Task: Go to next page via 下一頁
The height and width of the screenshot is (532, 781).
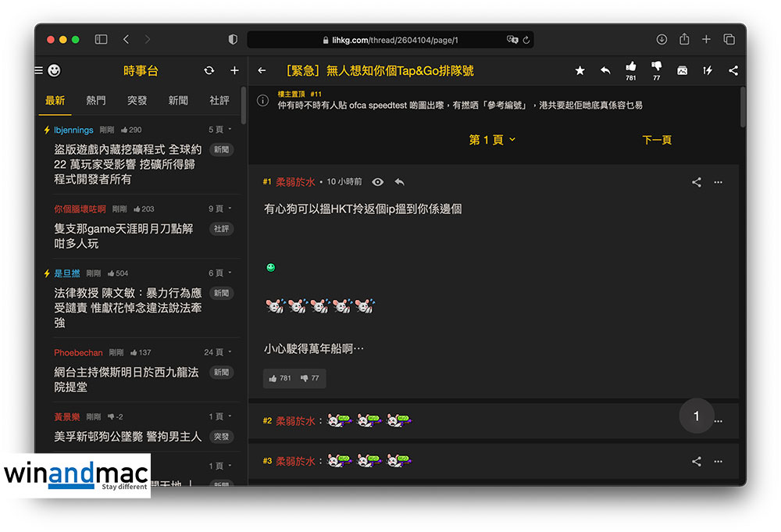Action: click(x=656, y=140)
